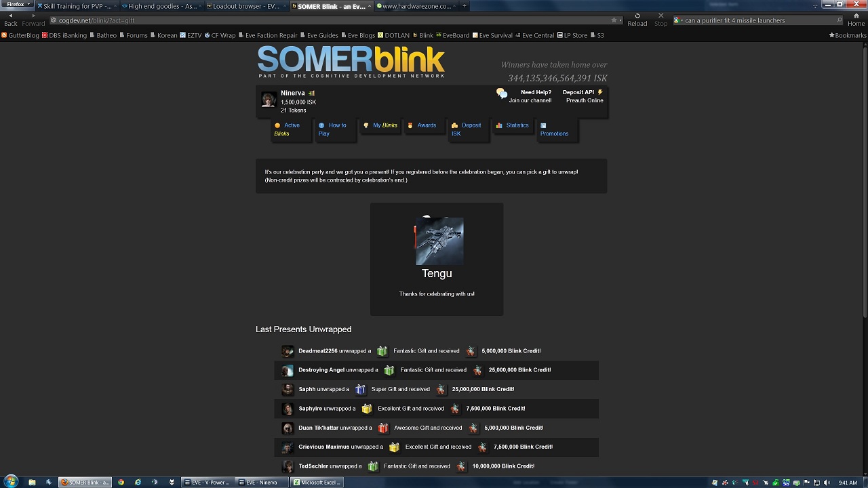Click the yellow Excellent Gift icon in Saphyire's row
This screenshot has width=868, height=488.
coord(367,409)
